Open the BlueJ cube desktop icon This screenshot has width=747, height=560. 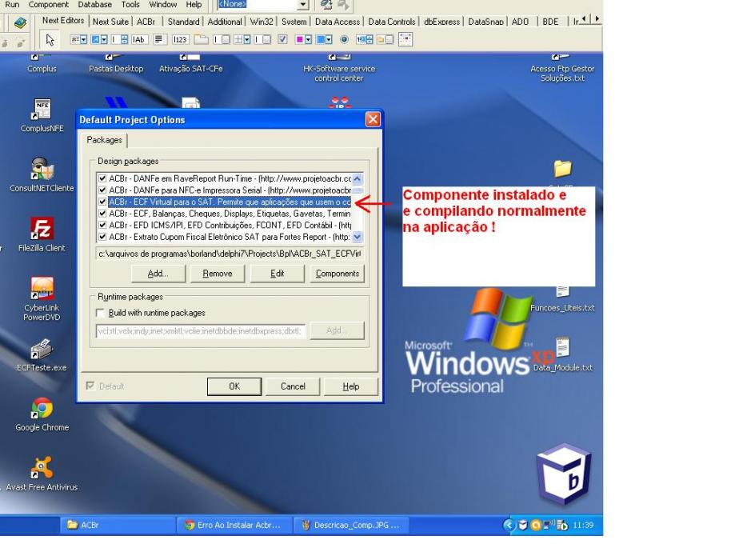(x=564, y=474)
